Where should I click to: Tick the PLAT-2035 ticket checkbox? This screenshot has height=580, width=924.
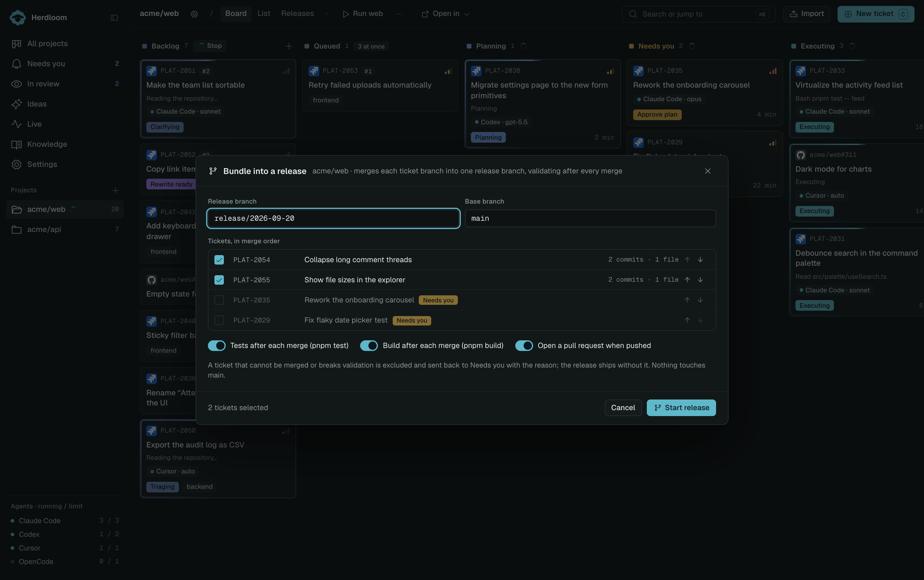[x=219, y=300]
